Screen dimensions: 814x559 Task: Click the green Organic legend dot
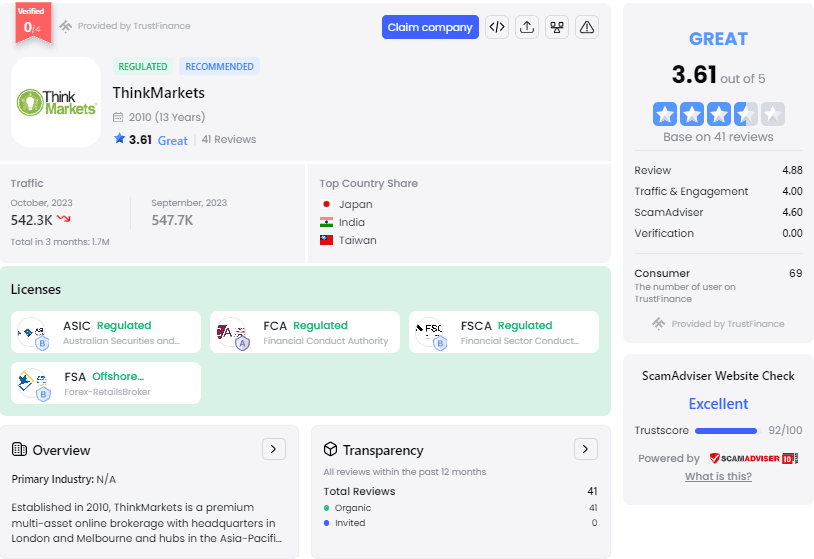click(327, 508)
